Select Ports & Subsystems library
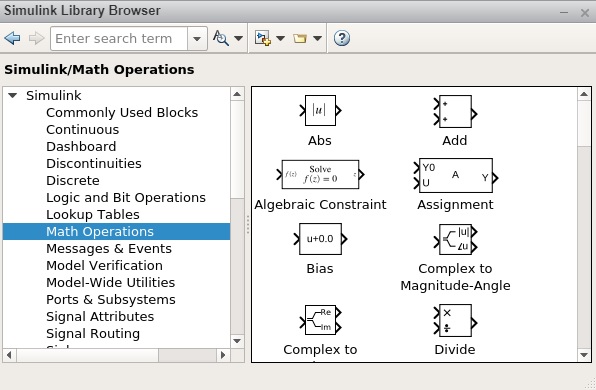This screenshot has width=596, height=390. pos(111,300)
